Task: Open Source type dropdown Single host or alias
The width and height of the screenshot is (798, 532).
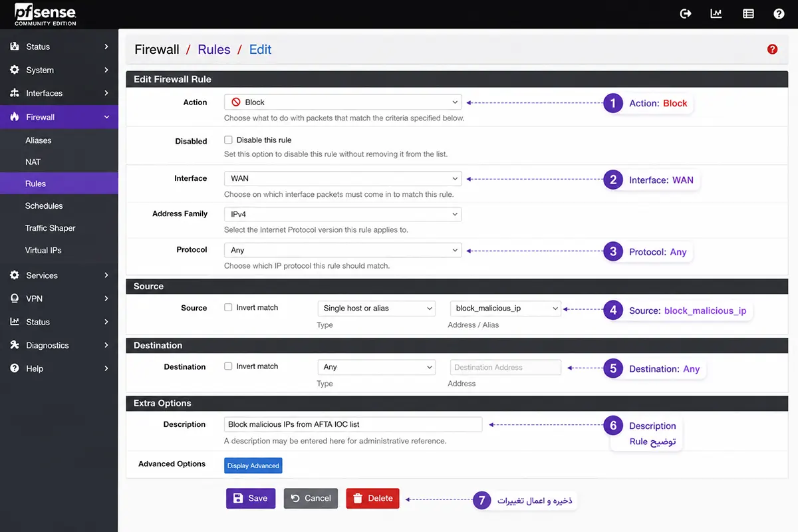Action: pos(376,309)
